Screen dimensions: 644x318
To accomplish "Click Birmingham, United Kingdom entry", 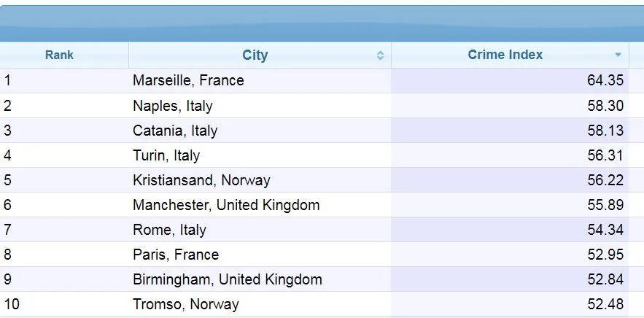I will point(227,279).
